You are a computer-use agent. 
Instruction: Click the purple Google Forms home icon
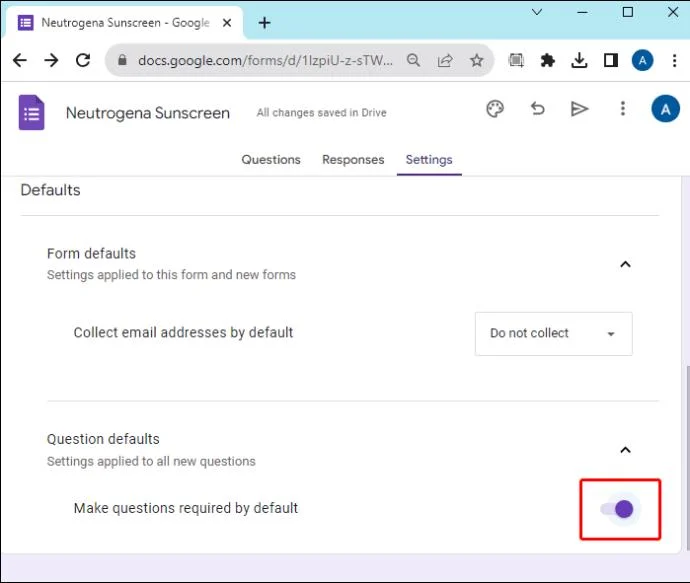(32, 113)
